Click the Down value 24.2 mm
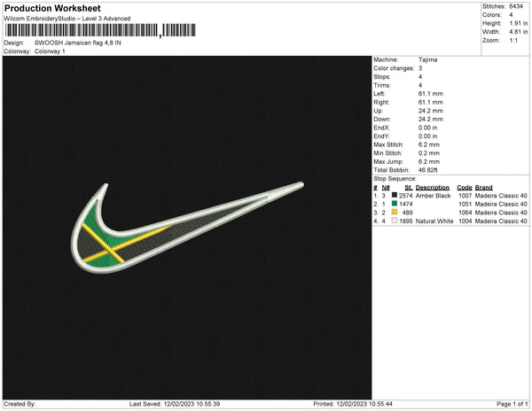 coord(431,120)
